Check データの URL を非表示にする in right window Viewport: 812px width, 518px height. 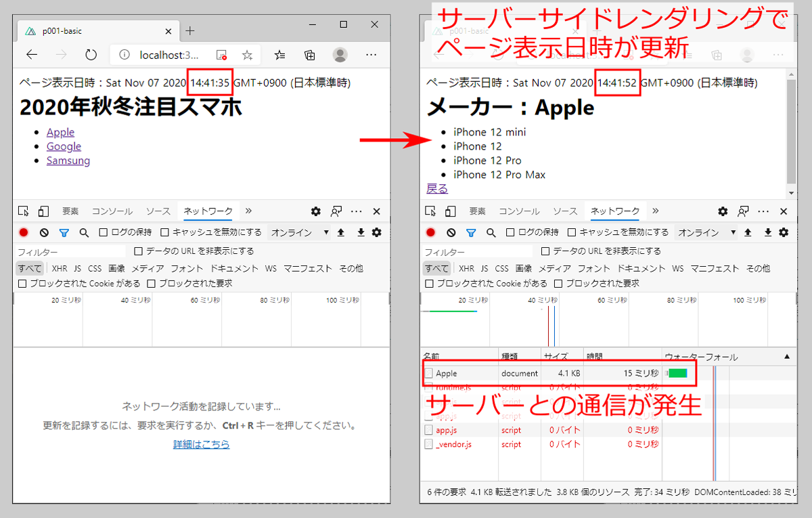pyautogui.click(x=545, y=251)
